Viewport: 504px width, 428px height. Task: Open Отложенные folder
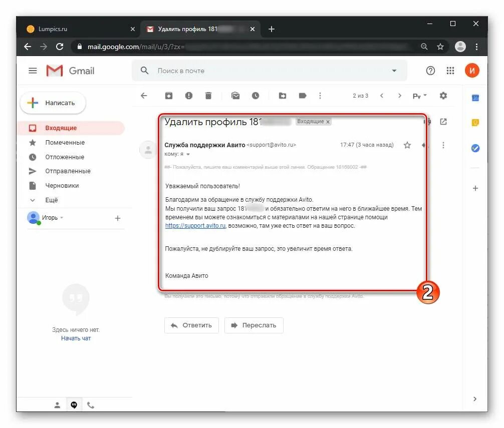(65, 157)
